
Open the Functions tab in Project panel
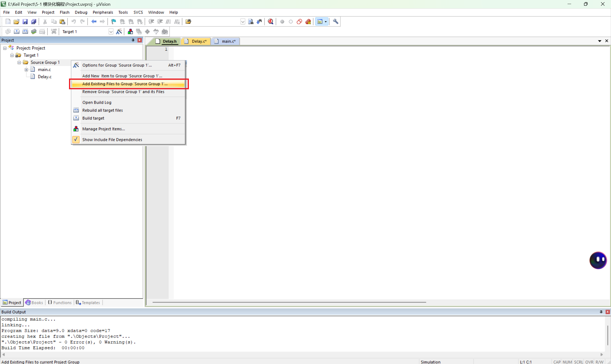click(60, 302)
